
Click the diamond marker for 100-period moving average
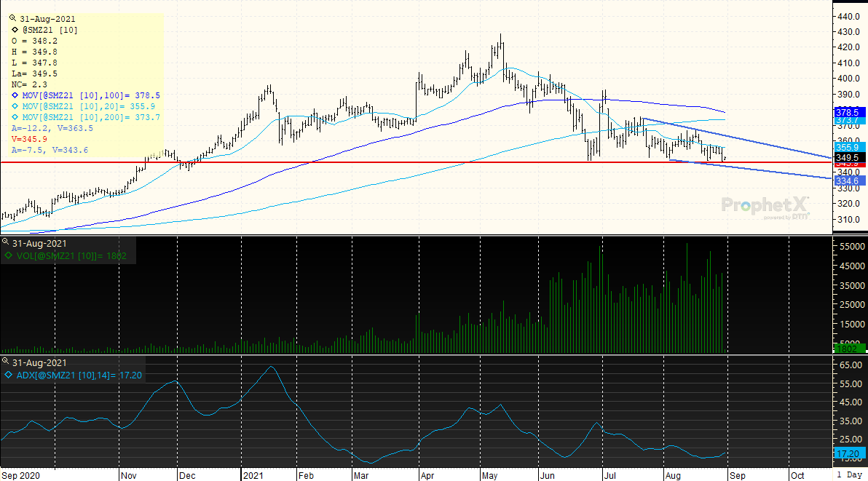coord(16,95)
